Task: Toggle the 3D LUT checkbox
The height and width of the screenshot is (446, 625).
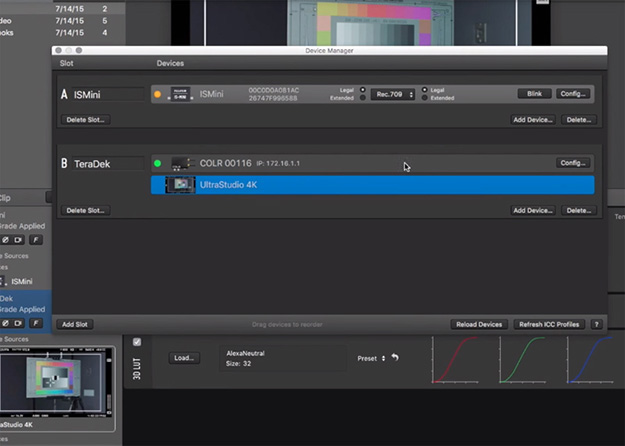Action: [137, 342]
